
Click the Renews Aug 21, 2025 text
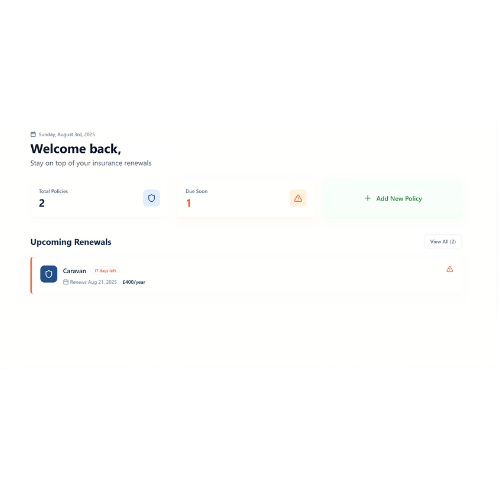(x=93, y=282)
